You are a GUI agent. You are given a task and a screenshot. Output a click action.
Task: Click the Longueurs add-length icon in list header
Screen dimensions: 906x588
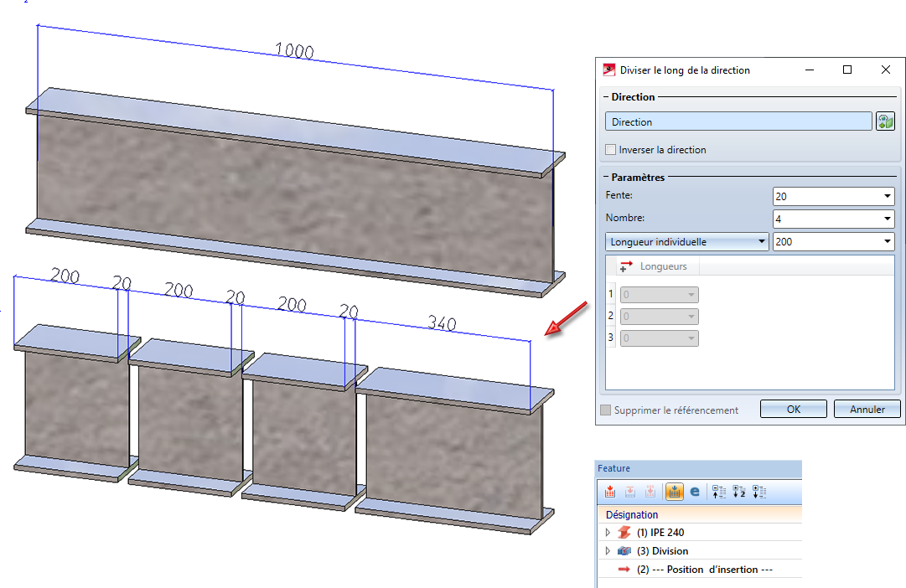coord(626,266)
